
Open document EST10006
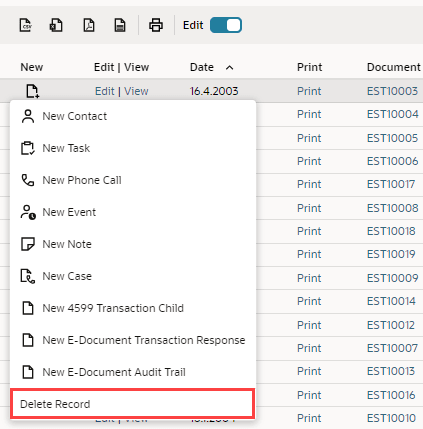[x=392, y=161]
